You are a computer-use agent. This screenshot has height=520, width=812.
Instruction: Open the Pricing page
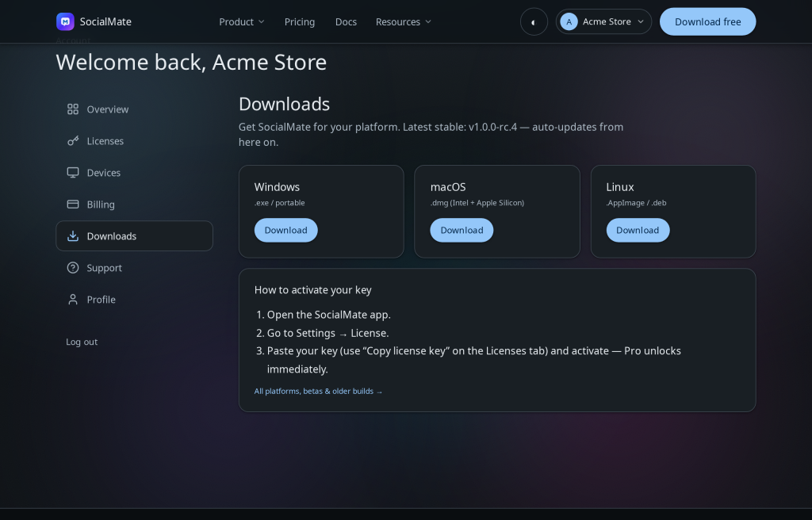point(299,21)
